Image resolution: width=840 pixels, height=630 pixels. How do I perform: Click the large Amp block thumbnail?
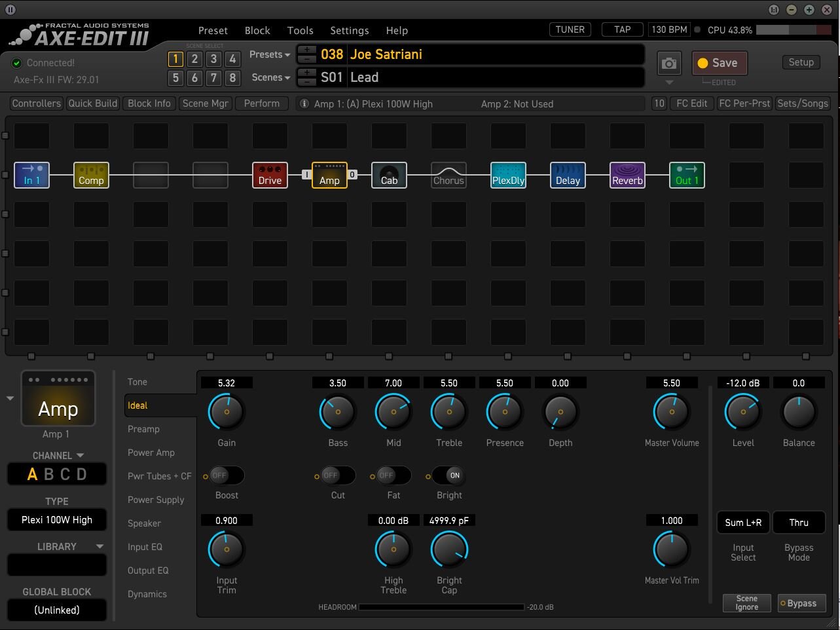point(58,398)
